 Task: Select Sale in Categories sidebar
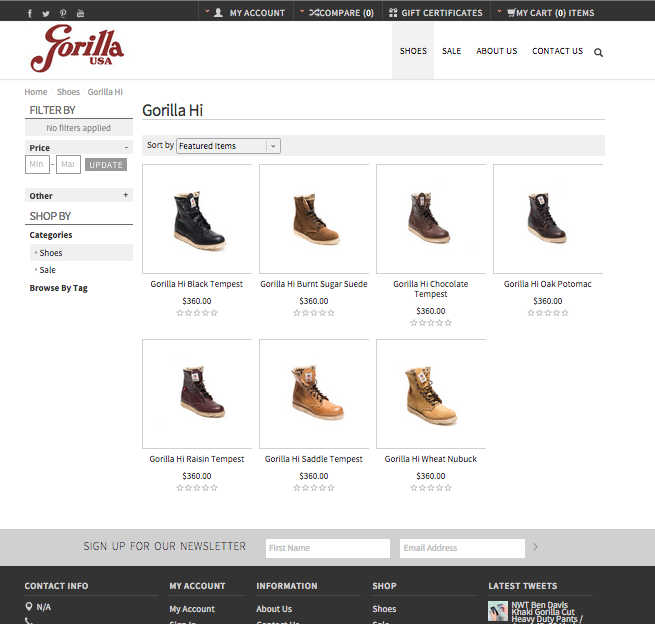(x=47, y=270)
